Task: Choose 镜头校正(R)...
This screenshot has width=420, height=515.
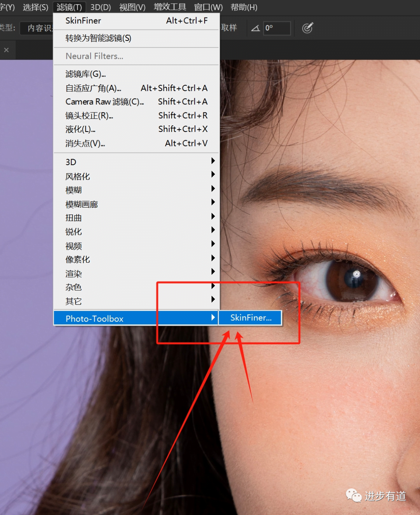Action: click(136, 116)
